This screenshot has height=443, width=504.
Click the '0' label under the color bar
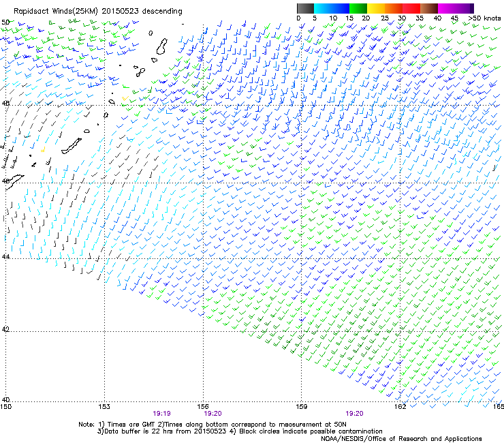tap(298, 18)
